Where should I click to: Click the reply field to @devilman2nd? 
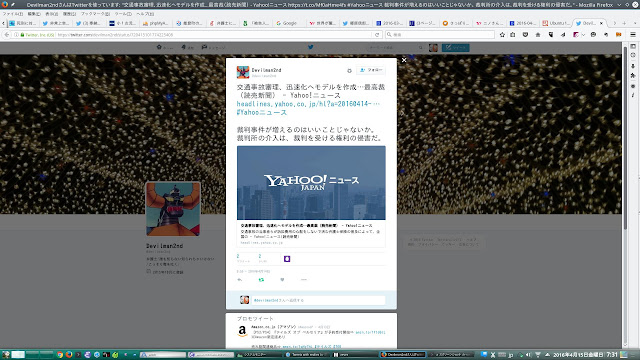click(x=318, y=300)
